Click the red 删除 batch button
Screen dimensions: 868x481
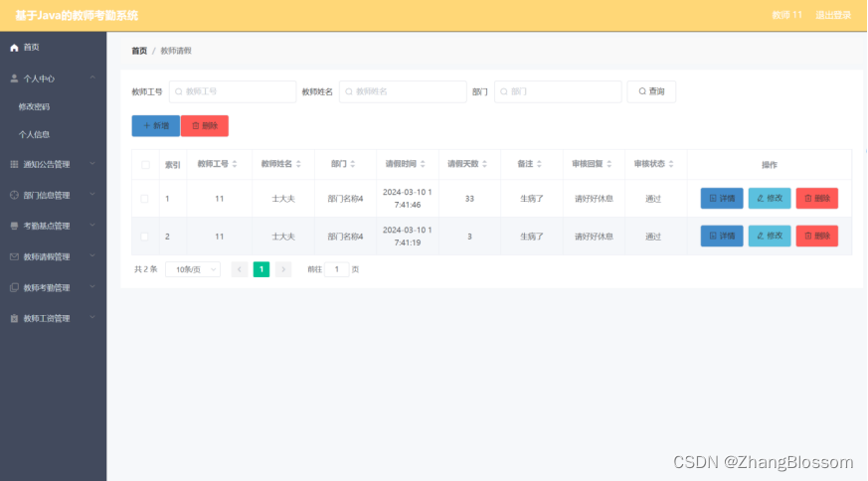[204, 125]
